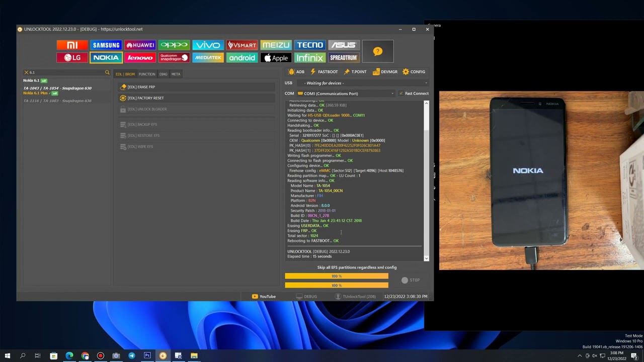This screenshot has height=362, width=644.
Task: Open the YouTube link in status bar
Action: click(x=264, y=297)
